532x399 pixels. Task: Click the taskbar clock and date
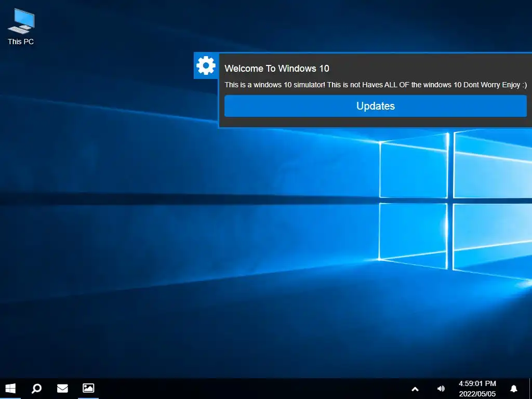point(477,389)
